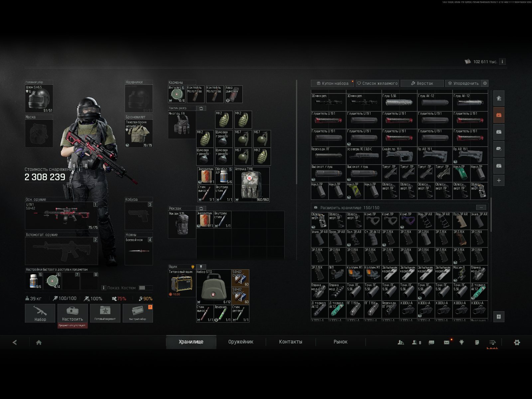Add new storage tab with plus icon
532x399 pixels.
499,181
